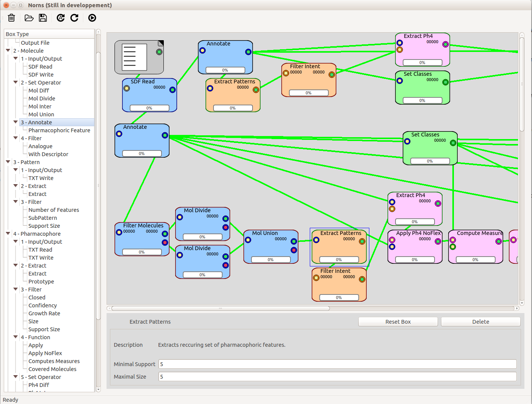Click the canvas horizontal scrollbar thumb
The height and width of the screenshot is (404, 532).
(x=220, y=308)
